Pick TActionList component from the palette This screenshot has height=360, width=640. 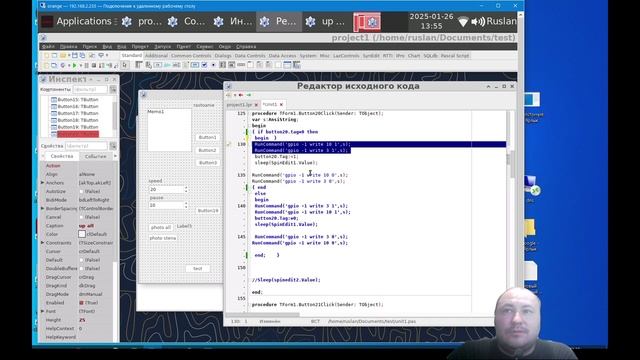pyautogui.click(x=297, y=65)
